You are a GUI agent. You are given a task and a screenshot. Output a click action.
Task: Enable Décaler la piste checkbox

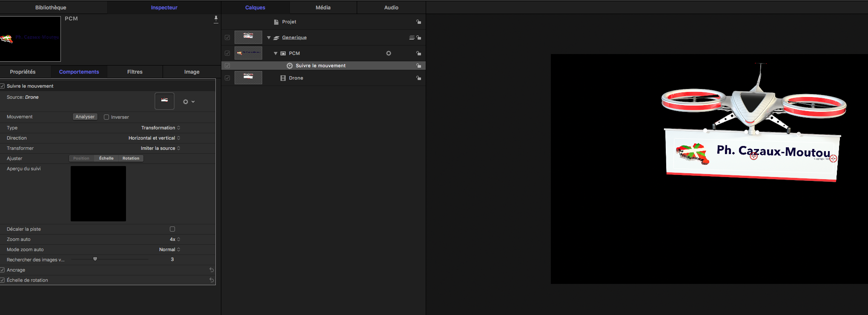(172, 229)
